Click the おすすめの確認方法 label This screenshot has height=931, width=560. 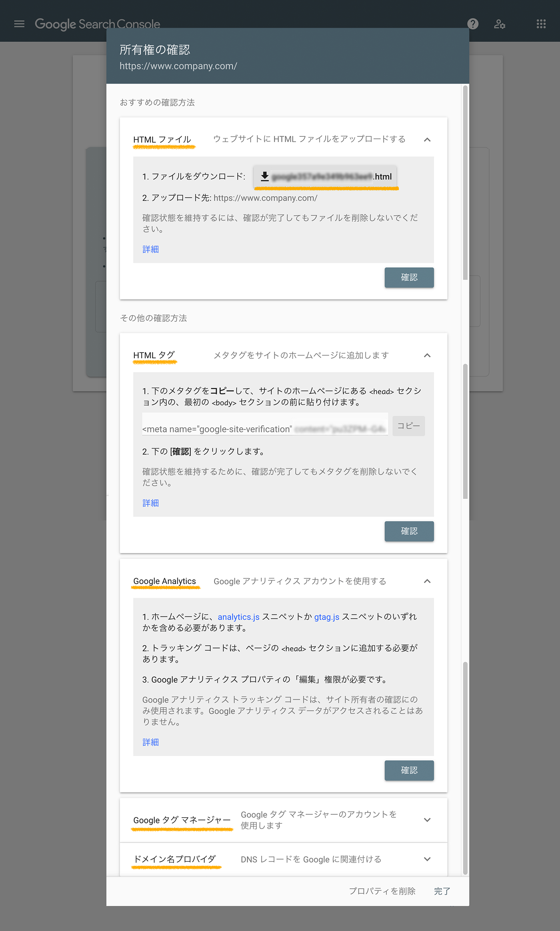point(157,102)
